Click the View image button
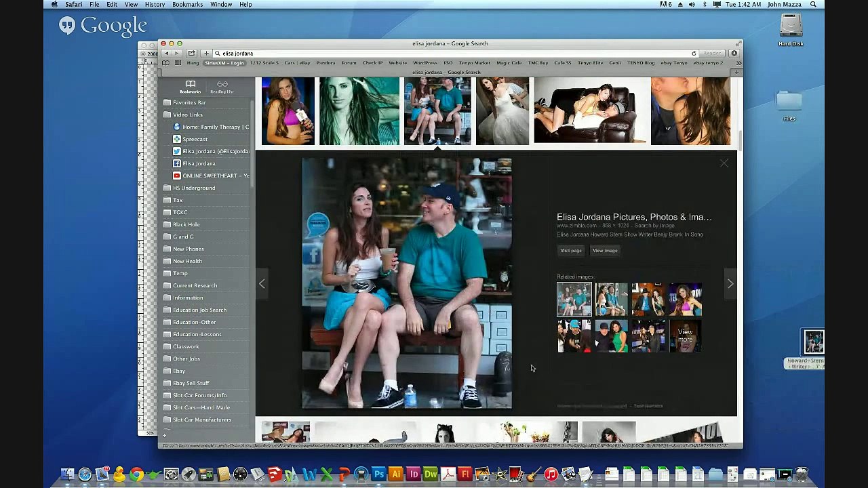The width and height of the screenshot is (868, 488). click(605, 250)
